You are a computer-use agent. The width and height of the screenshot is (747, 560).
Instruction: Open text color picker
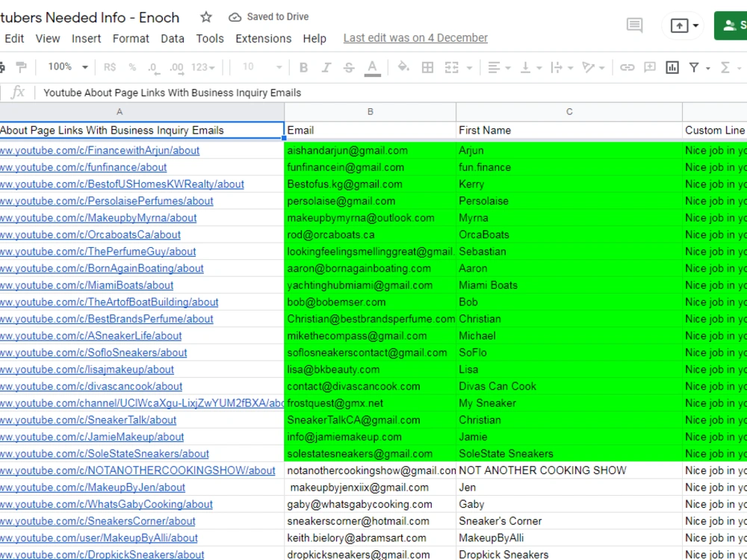click(x=372, y=68)
